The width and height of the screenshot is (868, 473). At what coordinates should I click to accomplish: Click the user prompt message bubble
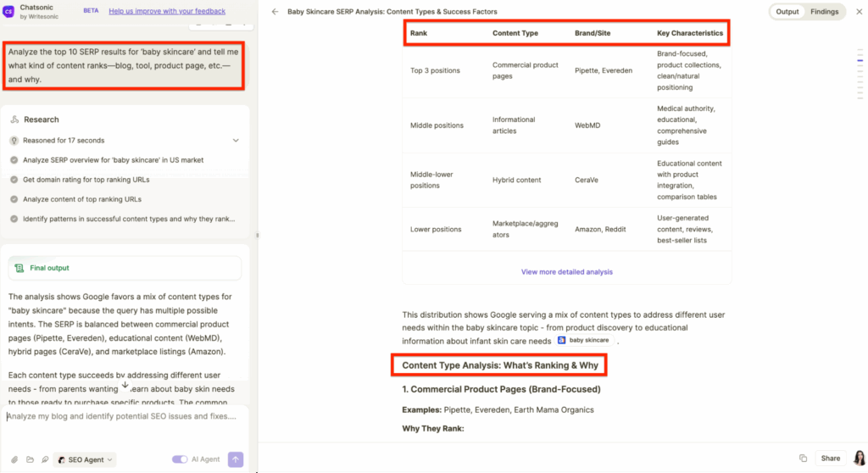(124, 65)
